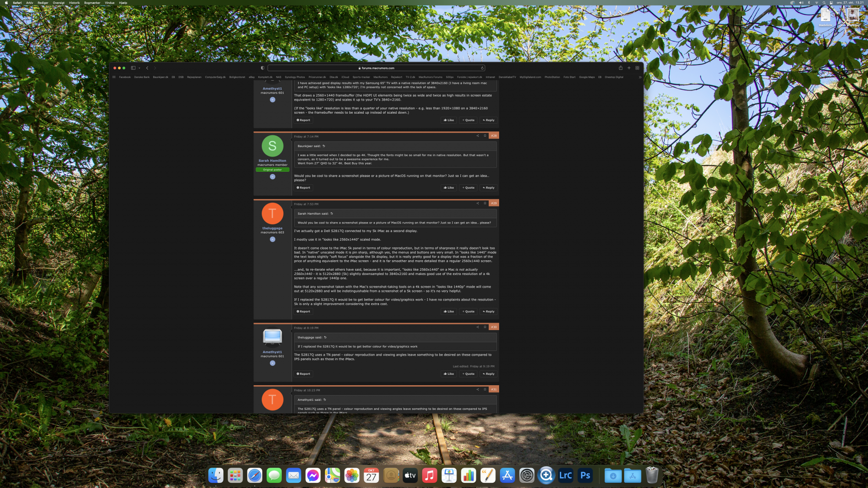Screen dimensions: 868x488
Task: Click Reply on Sarah Hamilton's post
Action: [x=489, y=188]
